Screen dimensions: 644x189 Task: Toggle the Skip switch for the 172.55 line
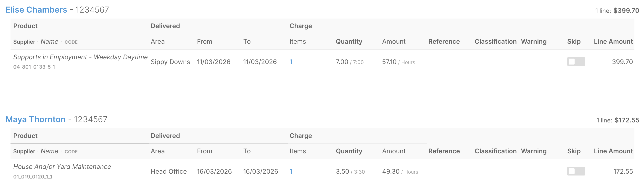click(x=576, y=171)
